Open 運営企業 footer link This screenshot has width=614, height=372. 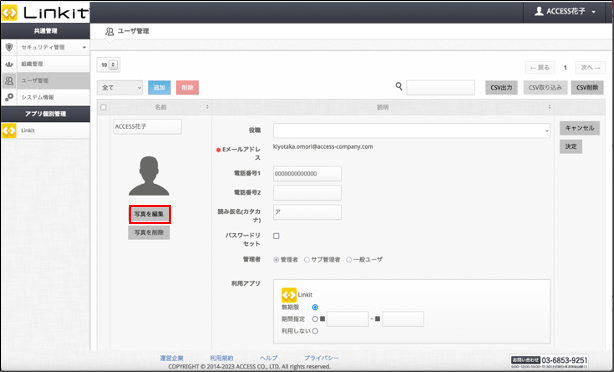172,358
